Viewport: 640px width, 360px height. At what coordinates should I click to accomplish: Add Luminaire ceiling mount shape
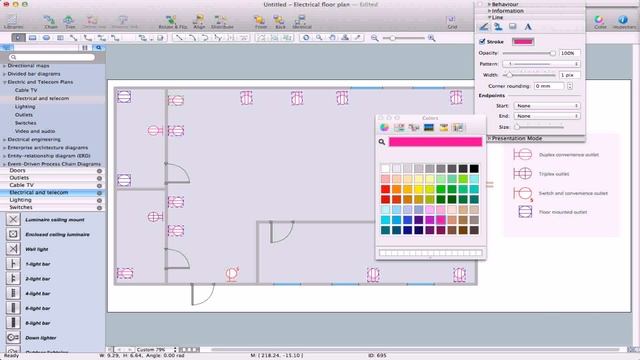[13, 220]
